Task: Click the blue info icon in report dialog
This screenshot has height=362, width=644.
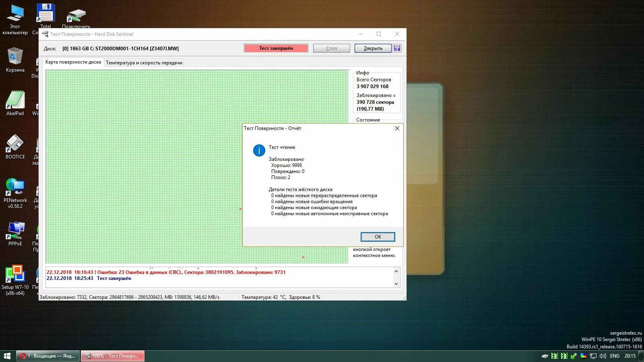Action: point(259,150)
